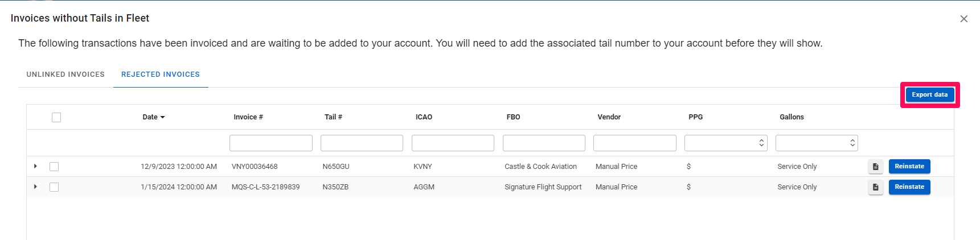Screen dimensions: 980x240
Task: Close the Invoices without Tails dialog
Action: [x=963, y=19]
